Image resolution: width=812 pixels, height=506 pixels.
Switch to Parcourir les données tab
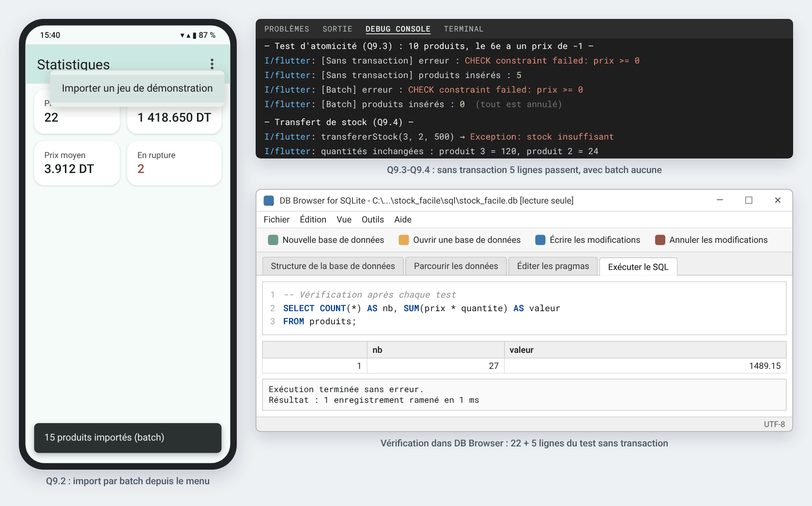point(456,266)
